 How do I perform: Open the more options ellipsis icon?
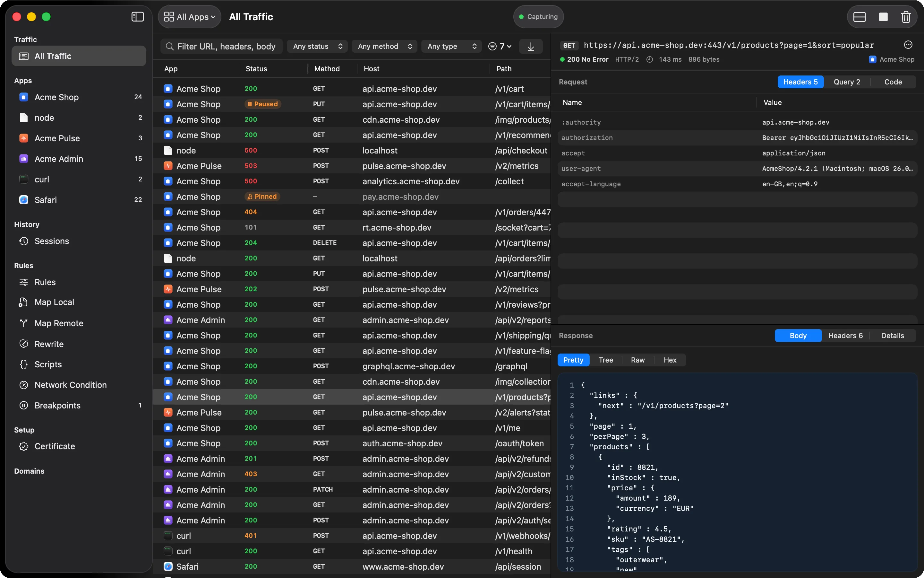[908, 45]
